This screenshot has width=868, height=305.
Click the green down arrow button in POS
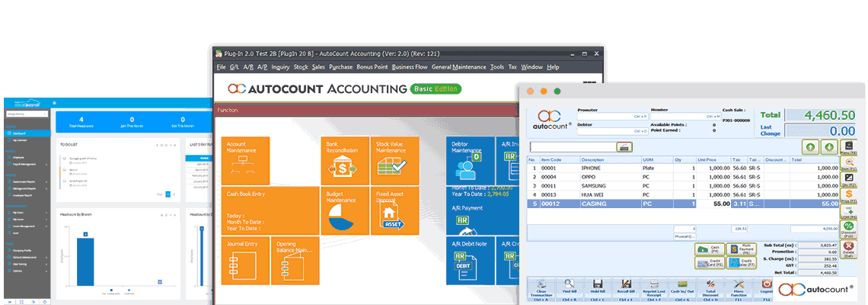(828, 147)
